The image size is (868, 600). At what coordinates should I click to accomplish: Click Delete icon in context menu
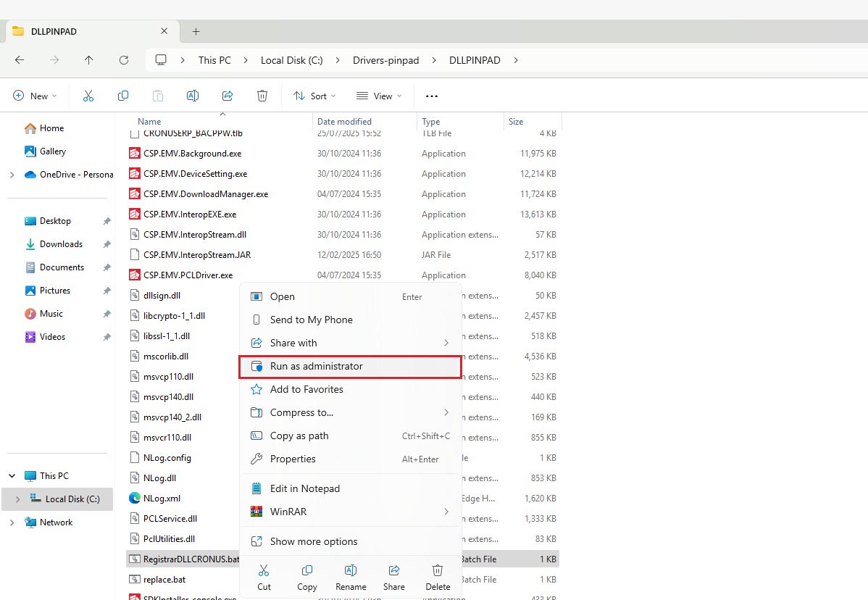[438, 578]
